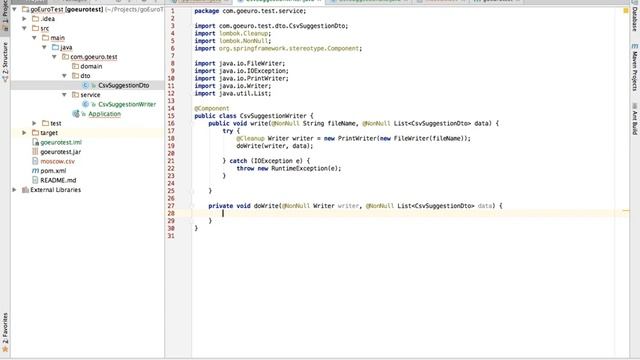
Task: Place cursor on empty line 28 in editor
Action: 409,213
